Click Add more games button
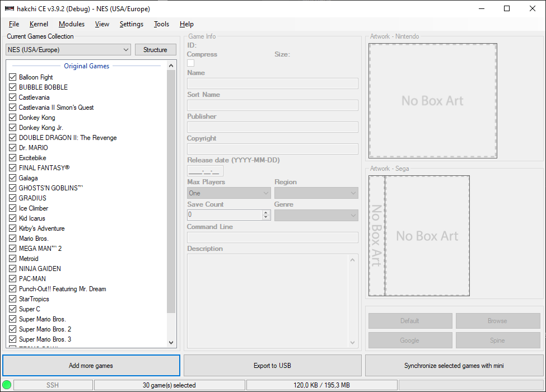546x392 pixels. pyautogui.click(x=91, y=366)
